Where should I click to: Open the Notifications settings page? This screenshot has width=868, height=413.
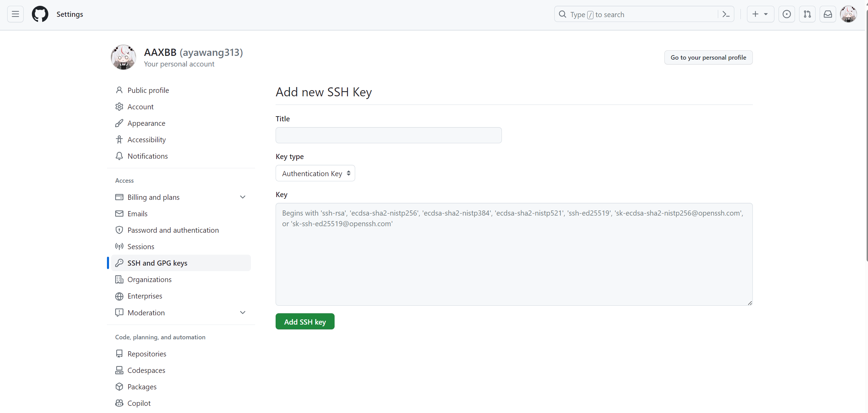tap(147, 156)
